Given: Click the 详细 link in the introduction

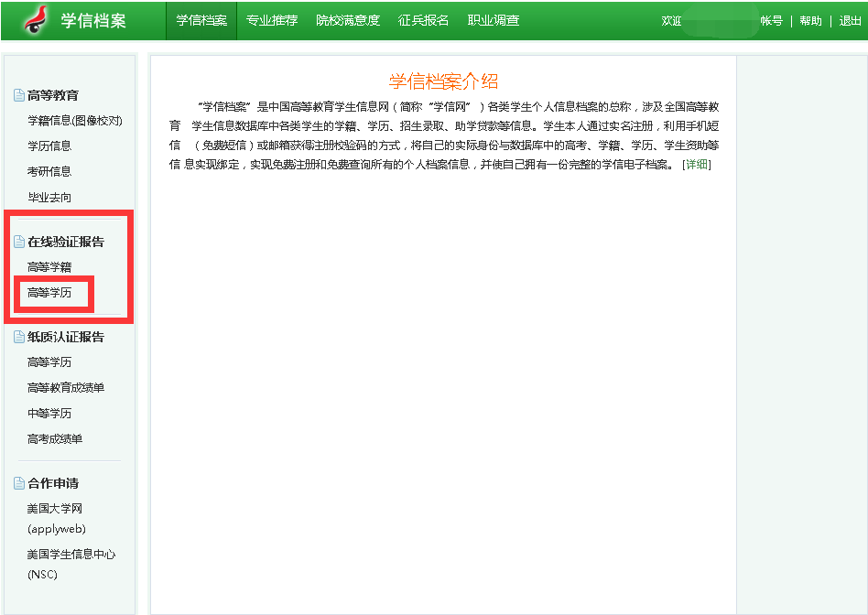Looking at the screenshot, I should tap(697, 165).
